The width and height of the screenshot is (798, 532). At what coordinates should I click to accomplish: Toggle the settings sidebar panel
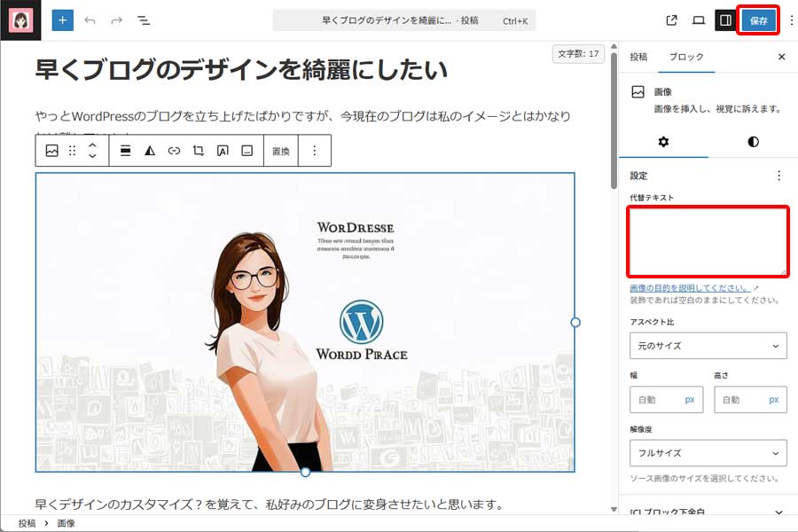(x=725, y=20)
